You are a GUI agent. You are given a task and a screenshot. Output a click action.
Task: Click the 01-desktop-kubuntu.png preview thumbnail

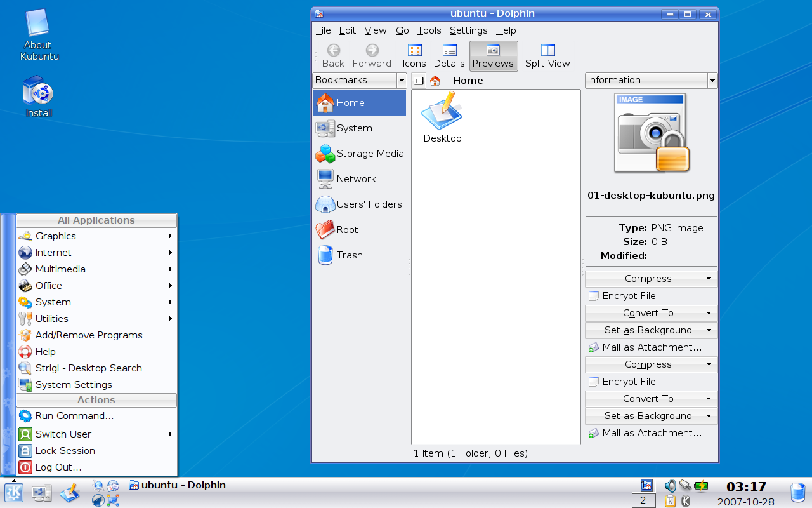point(652,133)
